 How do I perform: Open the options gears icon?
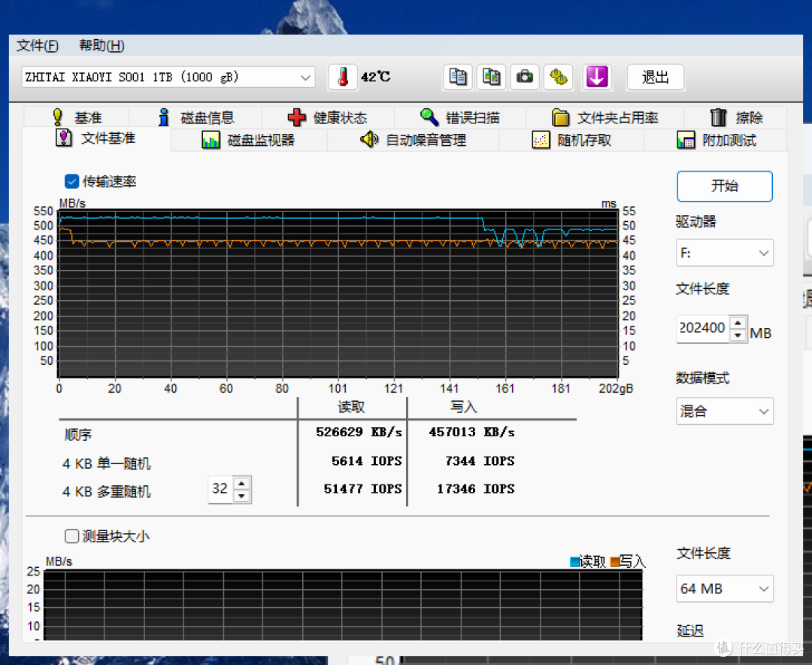[x=558, y=77]
